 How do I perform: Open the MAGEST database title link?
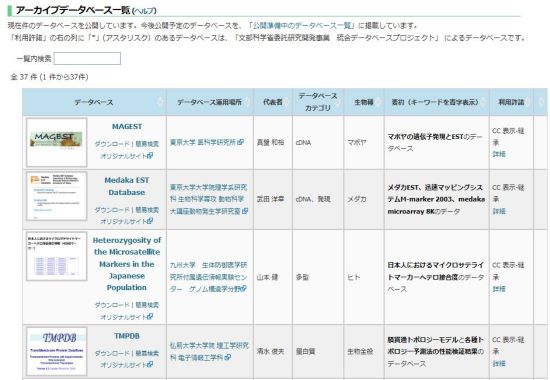click(x=127, y=126)
